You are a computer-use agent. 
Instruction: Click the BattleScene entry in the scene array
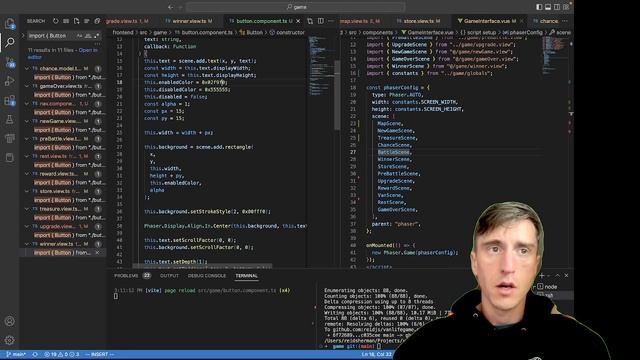point(393,152)
